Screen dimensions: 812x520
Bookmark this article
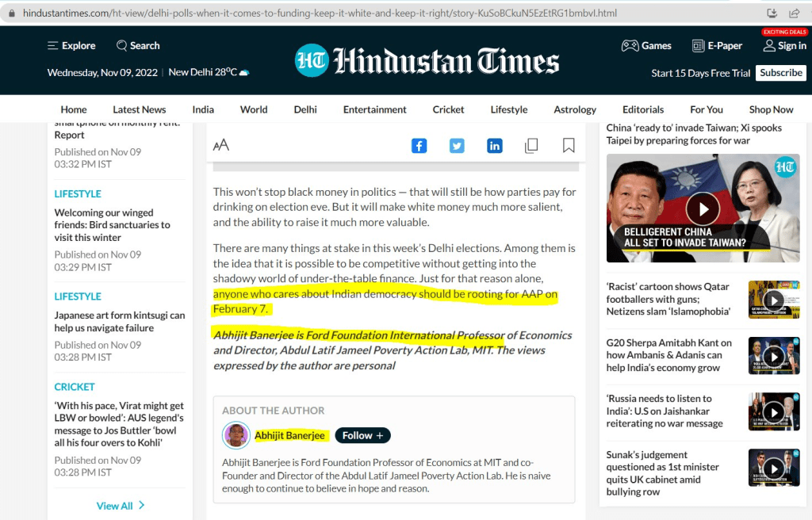tap(569, 146)
